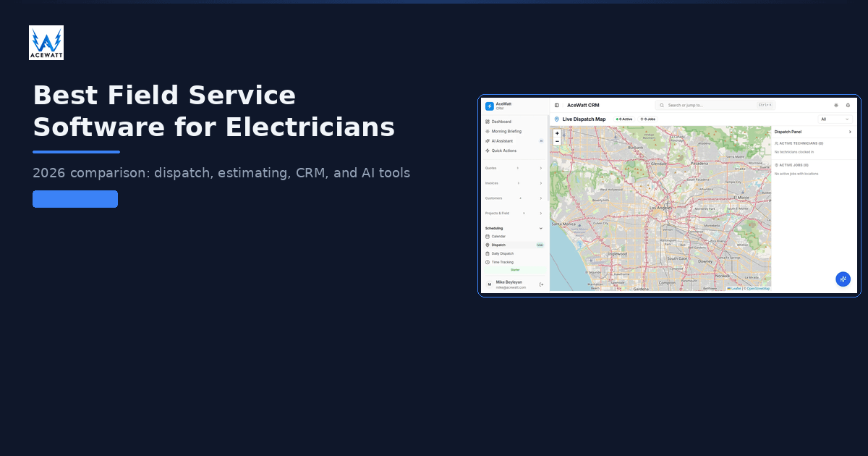Image resolution: width=868 pixels, height=456 pixels.
Task: Click the AceWatt CRM header title
Action: [583, 106]
